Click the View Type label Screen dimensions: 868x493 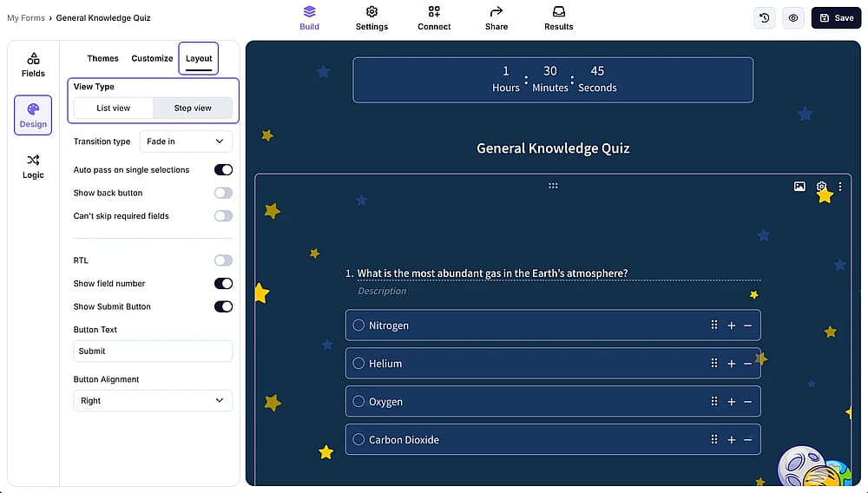pos(94,86)
